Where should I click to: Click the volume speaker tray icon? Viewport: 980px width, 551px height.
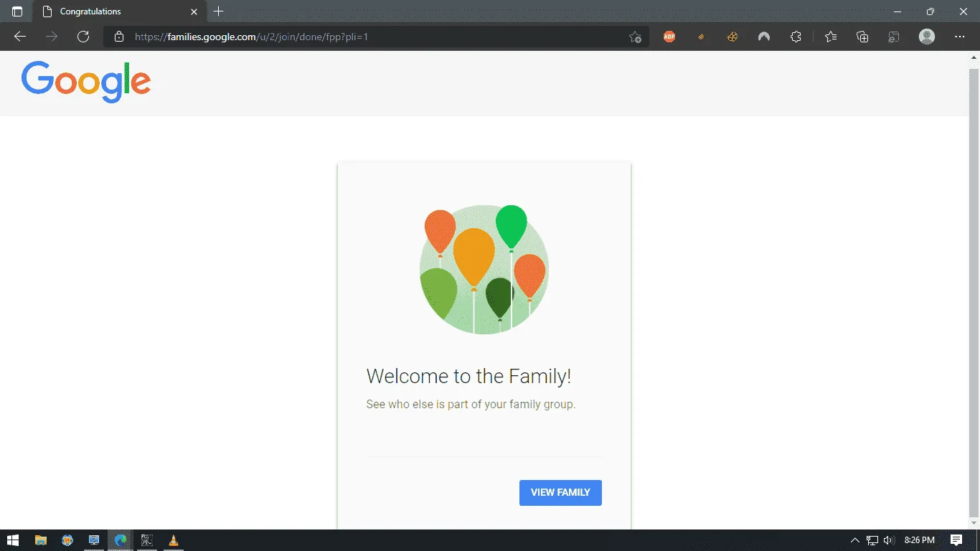tap(889, 540)
